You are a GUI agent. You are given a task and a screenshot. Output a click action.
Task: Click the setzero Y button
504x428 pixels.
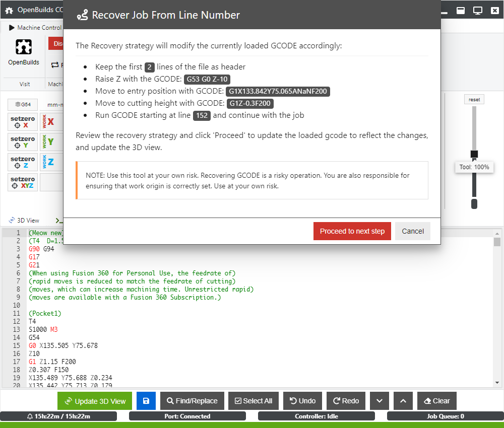pyautogui.click(x=23, y=142)
